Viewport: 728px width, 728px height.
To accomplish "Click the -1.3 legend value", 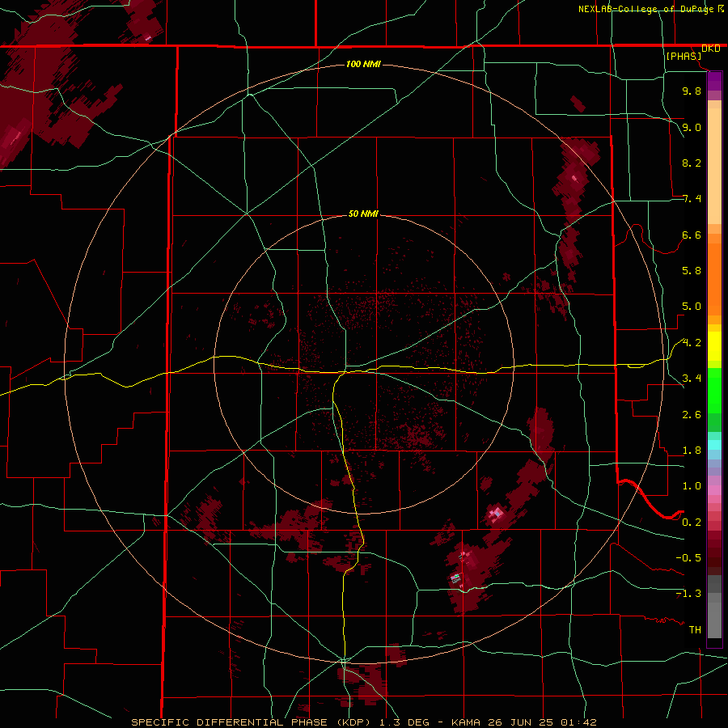I will 688,594.
